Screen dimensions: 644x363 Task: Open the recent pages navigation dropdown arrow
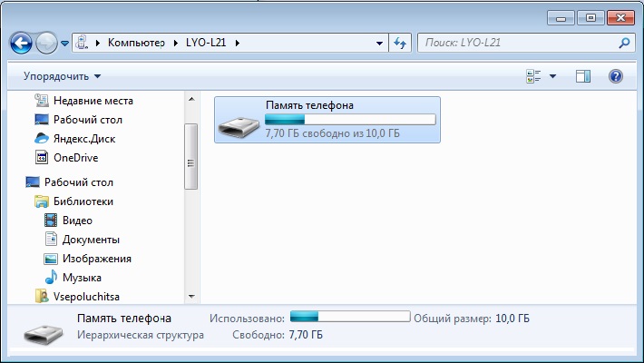point(64,43)
